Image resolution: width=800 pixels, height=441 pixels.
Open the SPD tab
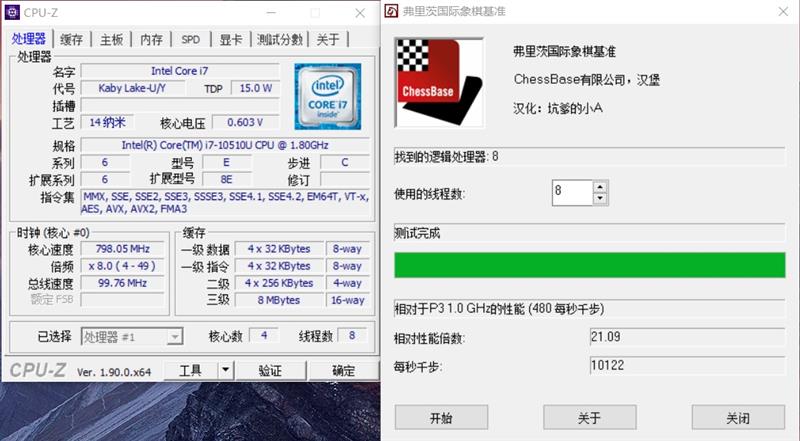point(191,39)
